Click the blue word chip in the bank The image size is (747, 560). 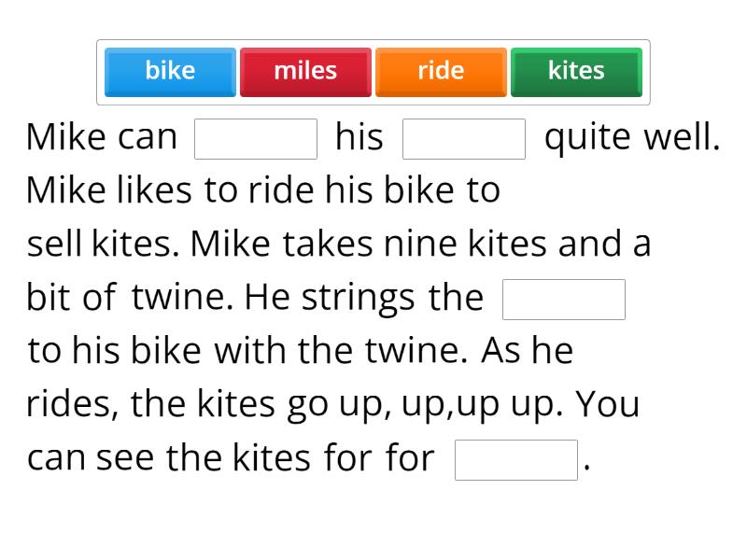(169, 71)
